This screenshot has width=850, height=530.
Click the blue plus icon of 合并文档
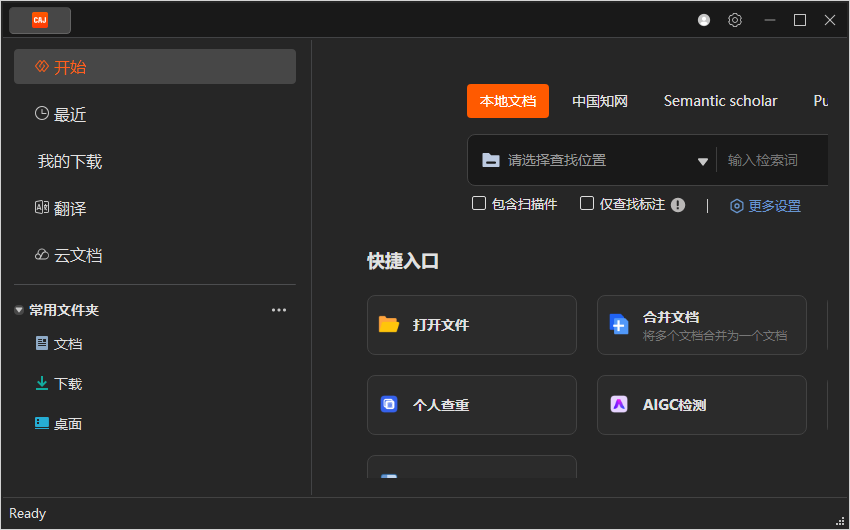coord(619,324)
